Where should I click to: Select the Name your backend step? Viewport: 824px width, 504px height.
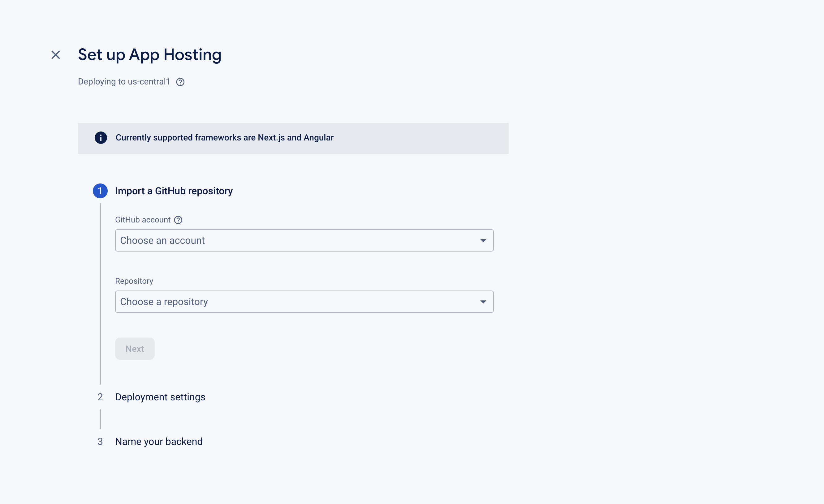pos(158,442)
